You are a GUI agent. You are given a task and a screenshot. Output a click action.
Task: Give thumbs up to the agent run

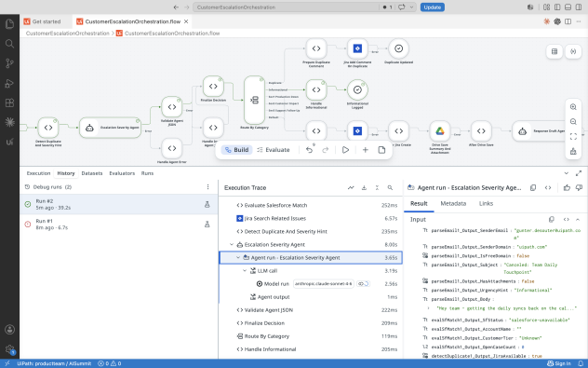[x=567, y=188]
